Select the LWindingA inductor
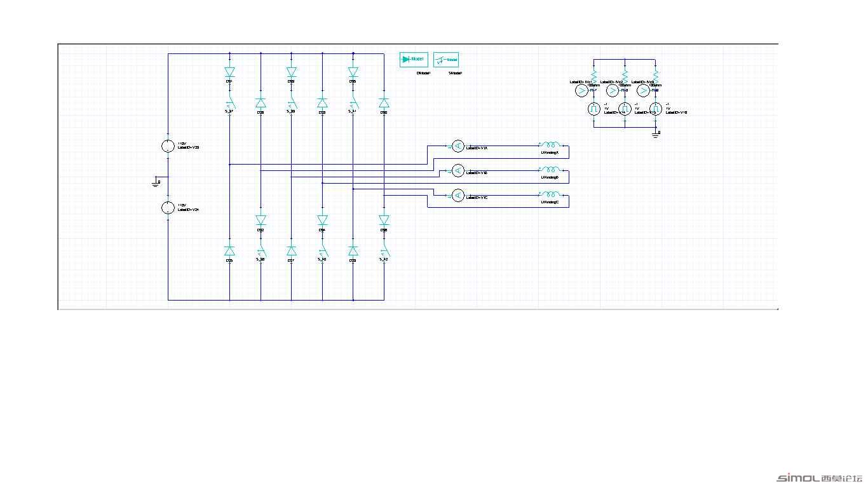The image size is (868, 488). pos(550,145)
